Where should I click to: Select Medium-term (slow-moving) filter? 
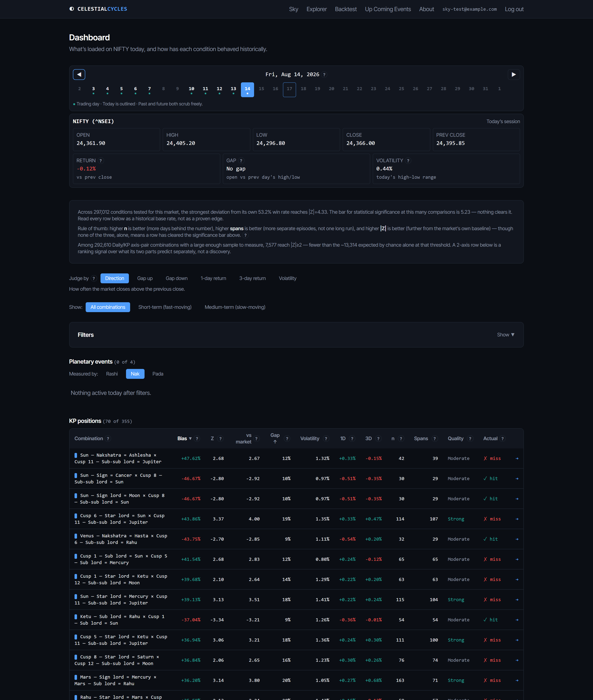pyautogui.click(x=235, y=307)
